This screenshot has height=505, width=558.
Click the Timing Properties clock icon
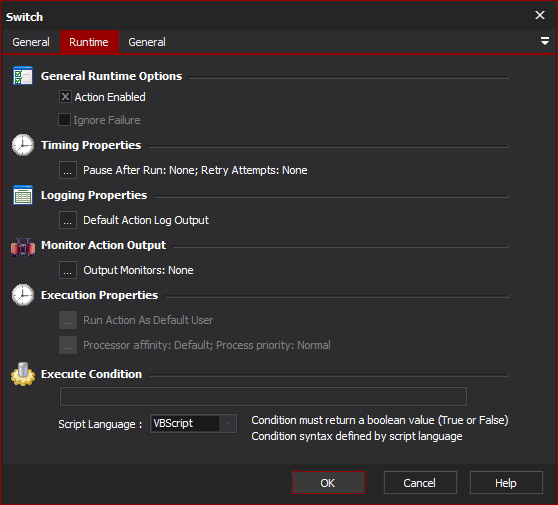[x=23, y=145]
